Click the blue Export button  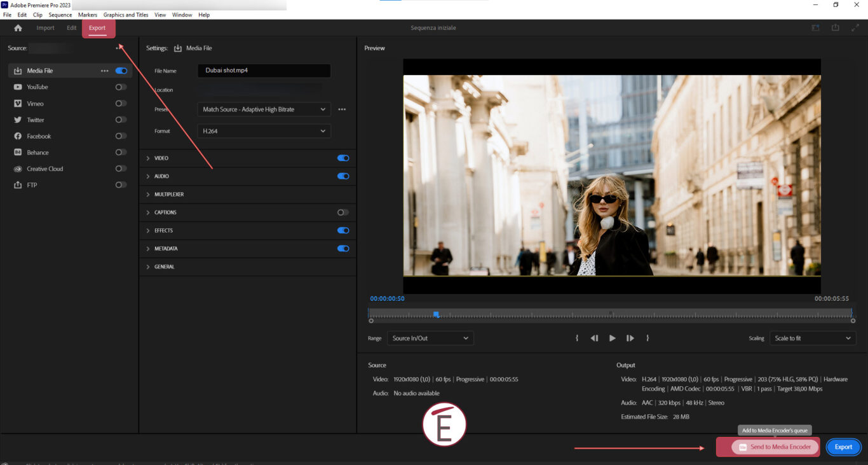coord(843,447)
